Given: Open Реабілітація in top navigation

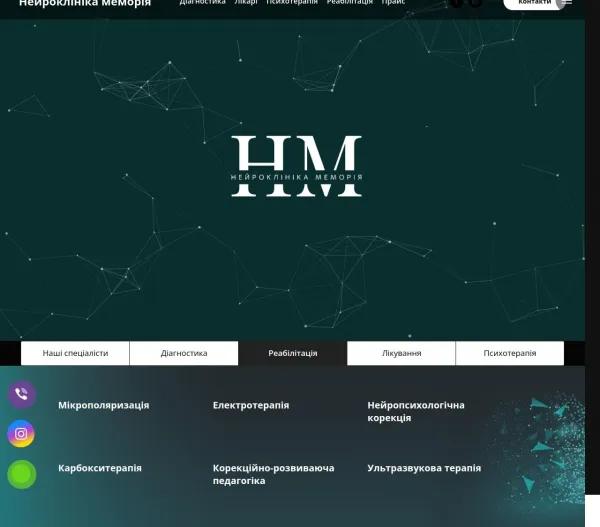Looking at the screenshot, I should point(350,2).
